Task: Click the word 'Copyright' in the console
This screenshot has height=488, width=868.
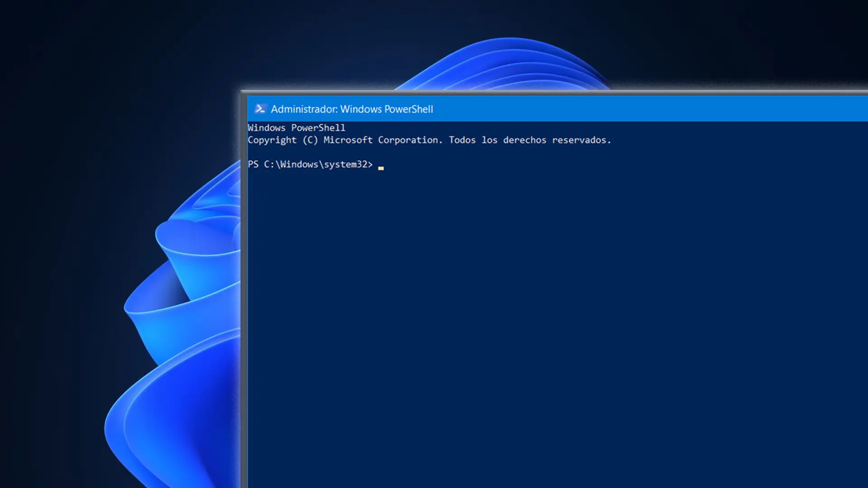Action: coord(272,140)
